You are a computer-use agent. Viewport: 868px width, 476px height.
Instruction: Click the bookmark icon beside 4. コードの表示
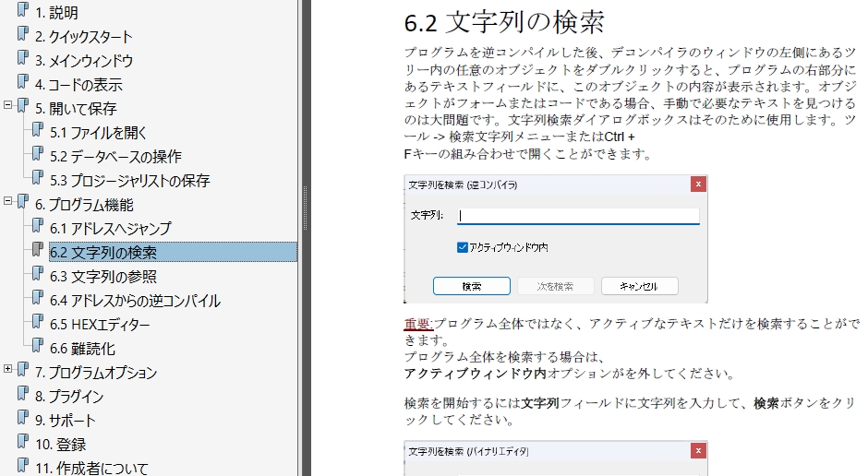coord(23,82)
